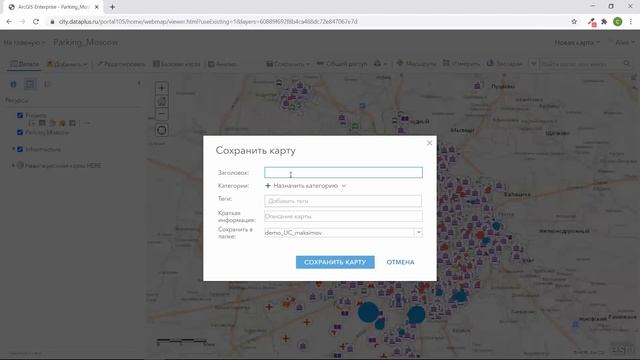Expand Навигационная карта HERE basemap entry
Image resolution: width=640 pixels, height=360 pixels.
coord(13,166)
